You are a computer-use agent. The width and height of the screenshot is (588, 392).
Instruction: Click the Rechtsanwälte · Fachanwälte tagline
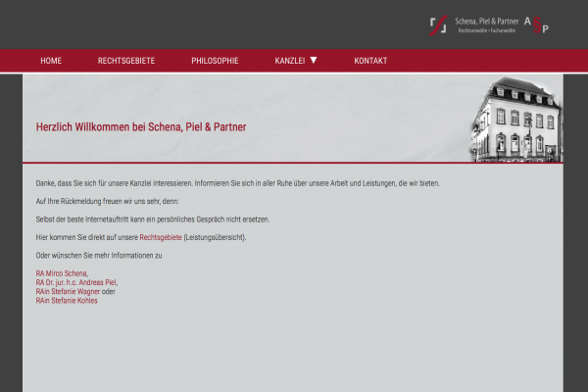pos(488,31)
